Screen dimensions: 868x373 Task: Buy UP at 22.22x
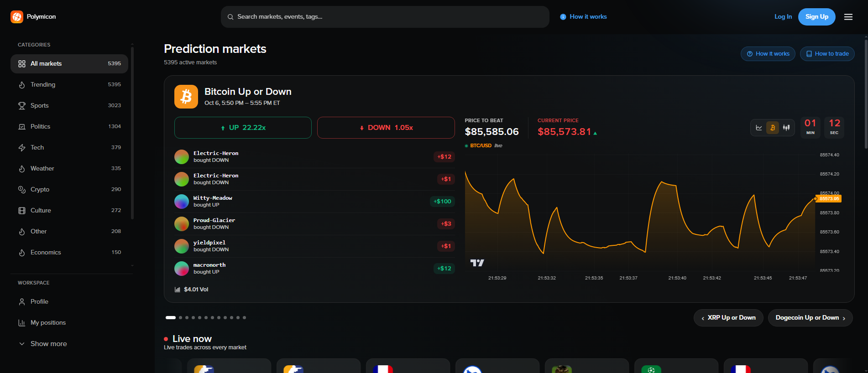tap(243, 128)
